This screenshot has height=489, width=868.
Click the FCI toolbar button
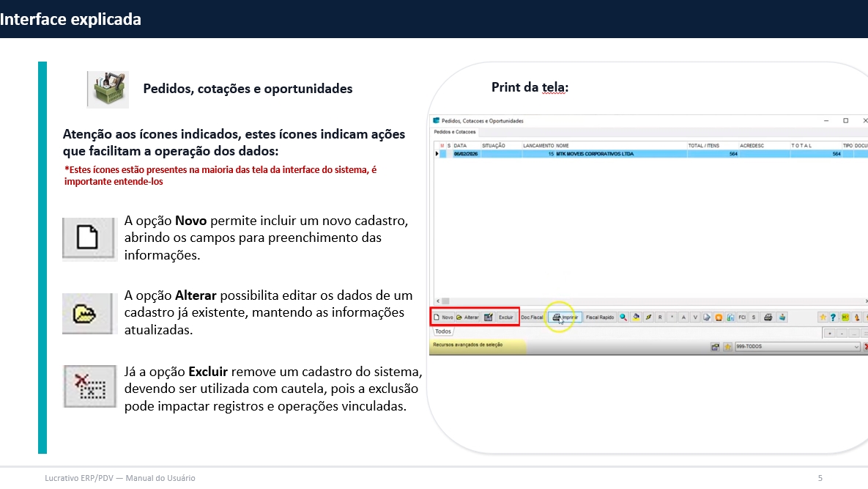point(742,317)
